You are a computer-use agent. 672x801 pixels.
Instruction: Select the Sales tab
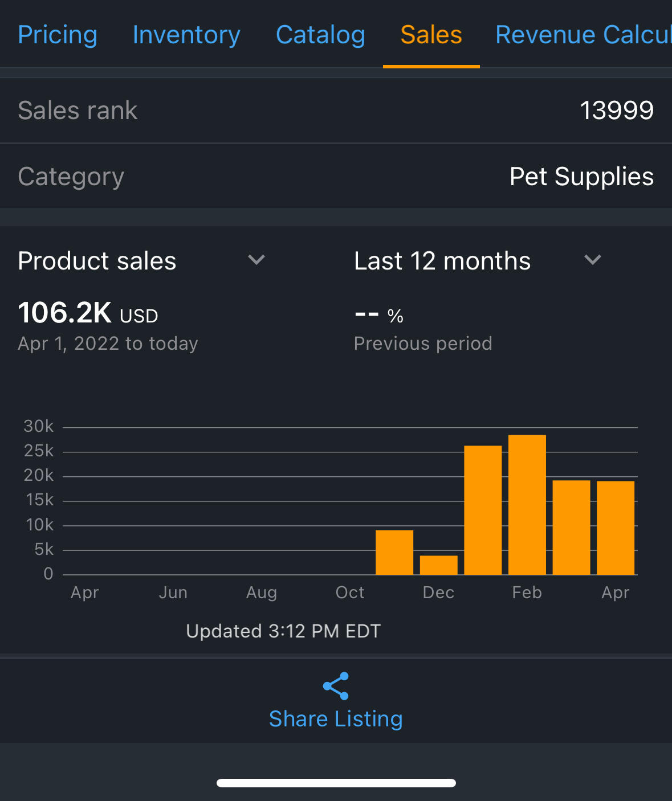point(431,35)
